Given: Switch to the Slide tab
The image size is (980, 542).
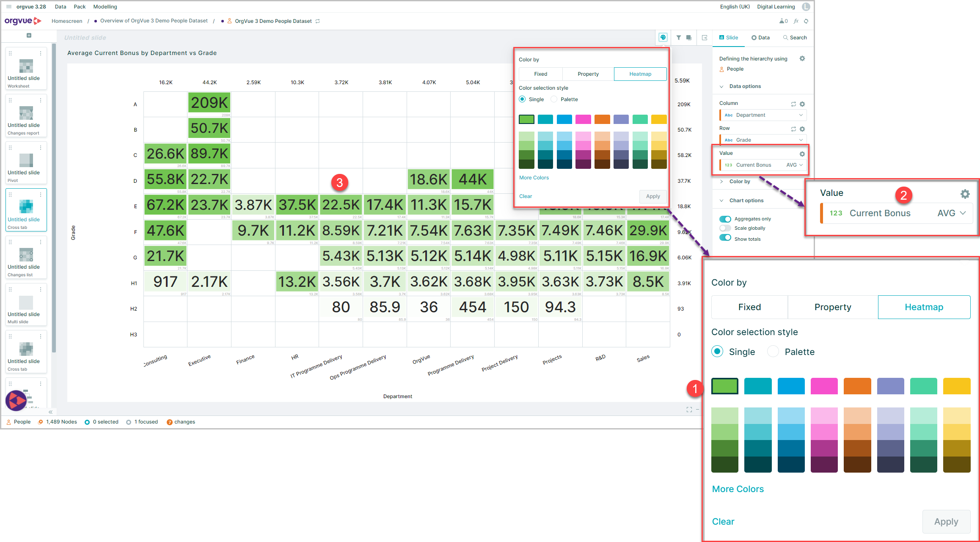Looking at the screenshot, I should point(728,38).
